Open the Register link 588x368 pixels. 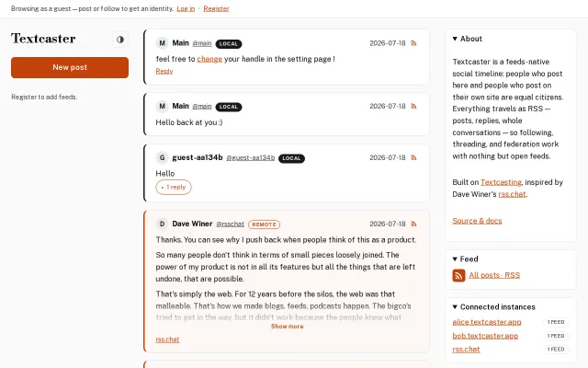[217, 8]
